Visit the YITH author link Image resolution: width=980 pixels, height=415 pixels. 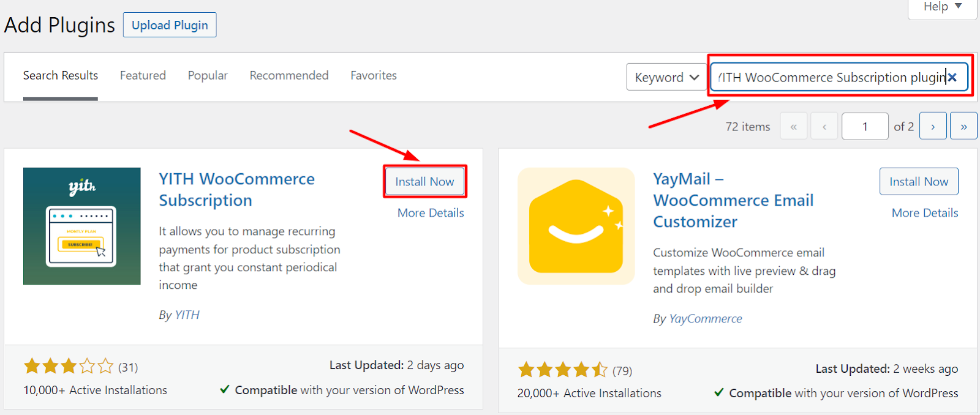pyautogui.click(x=187, y=315)
